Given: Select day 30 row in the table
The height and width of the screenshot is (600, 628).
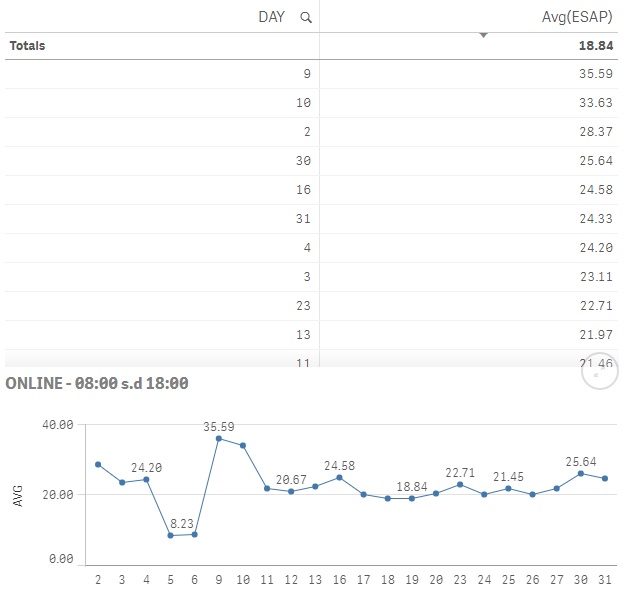Looking at the screenshot, I should pyautogui.click(x=304, y=161).
